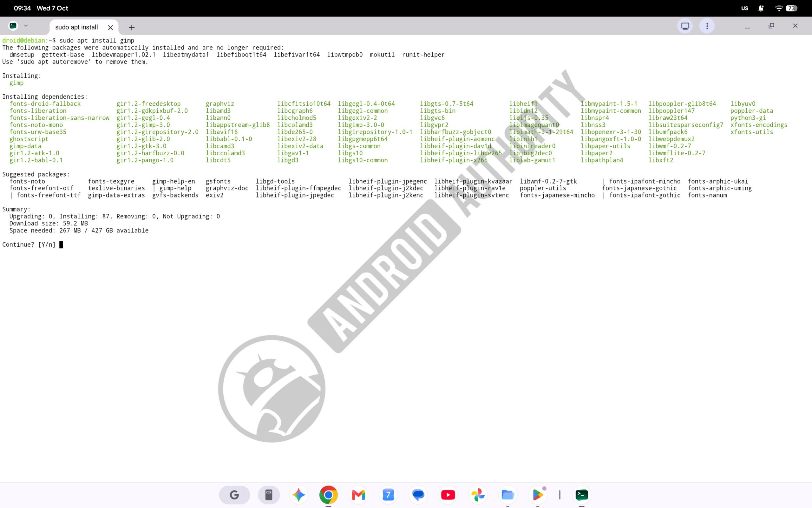The height and width of the screenshot is (508, 812).
Task: Restore the terminal window size
Action: point(771,26)
